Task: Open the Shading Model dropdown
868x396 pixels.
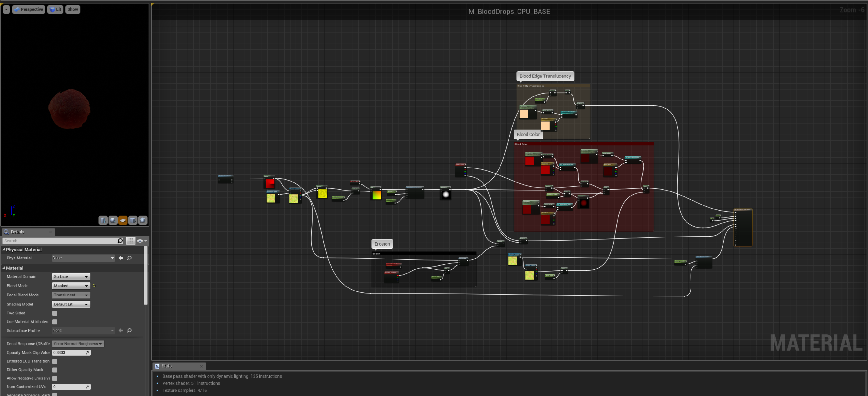Action: tap(71, 304)
